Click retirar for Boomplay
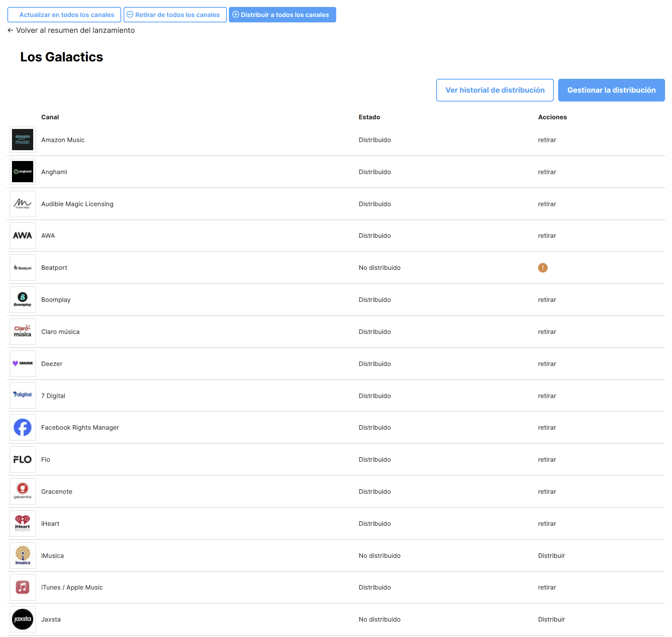This screenshot has width=672, height=637. point(547,300)
